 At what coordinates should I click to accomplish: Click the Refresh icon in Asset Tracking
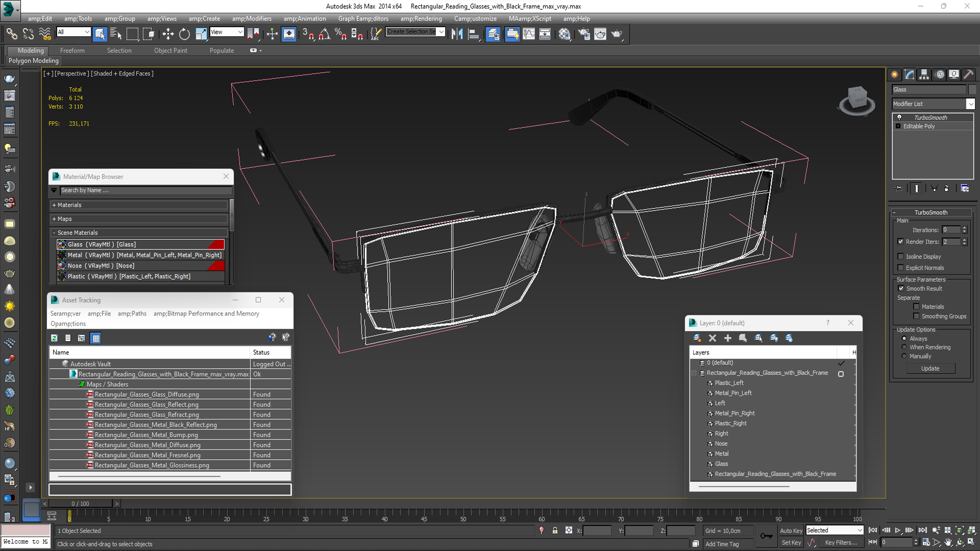[x=54, y=338]
